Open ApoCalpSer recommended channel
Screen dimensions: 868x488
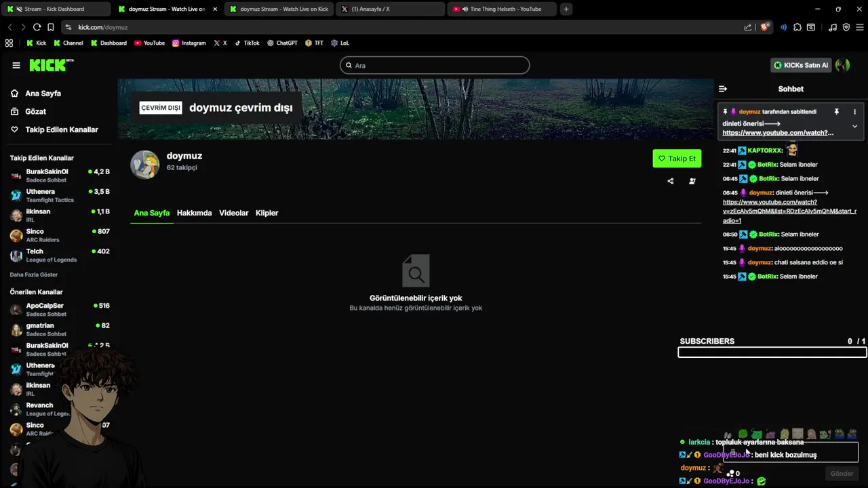60,310
